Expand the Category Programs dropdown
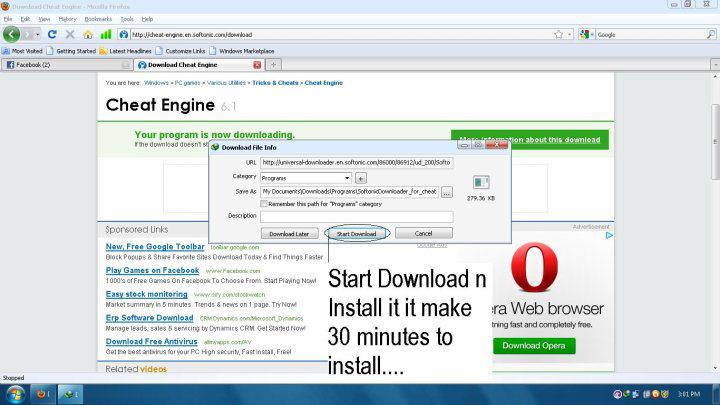 [x=347, y=178]
